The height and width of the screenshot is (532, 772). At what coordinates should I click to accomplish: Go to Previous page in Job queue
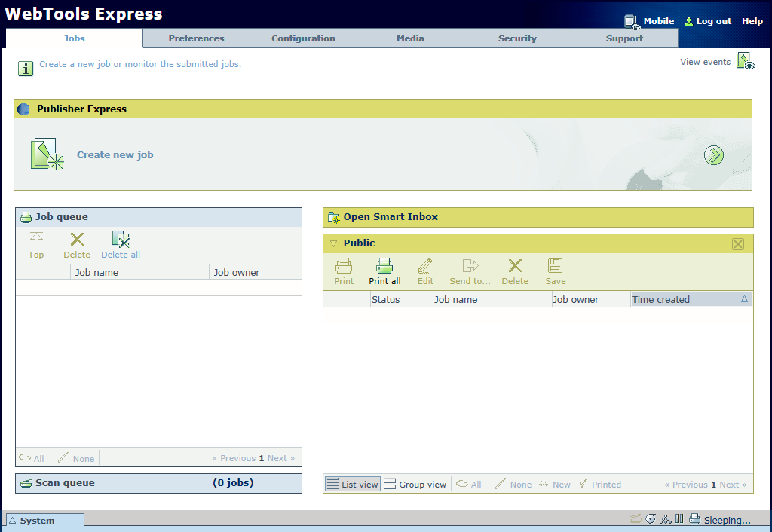coord(234,458)
